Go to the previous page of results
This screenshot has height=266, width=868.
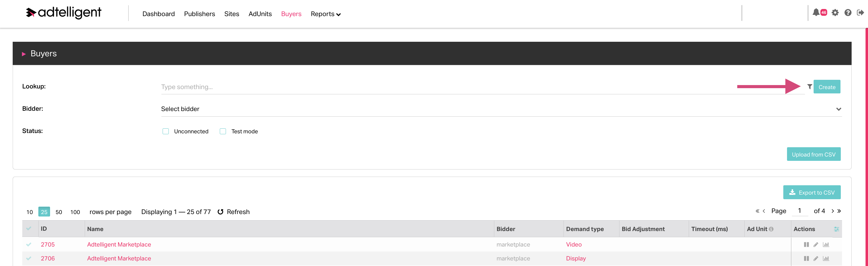click(x=764, y=211)
